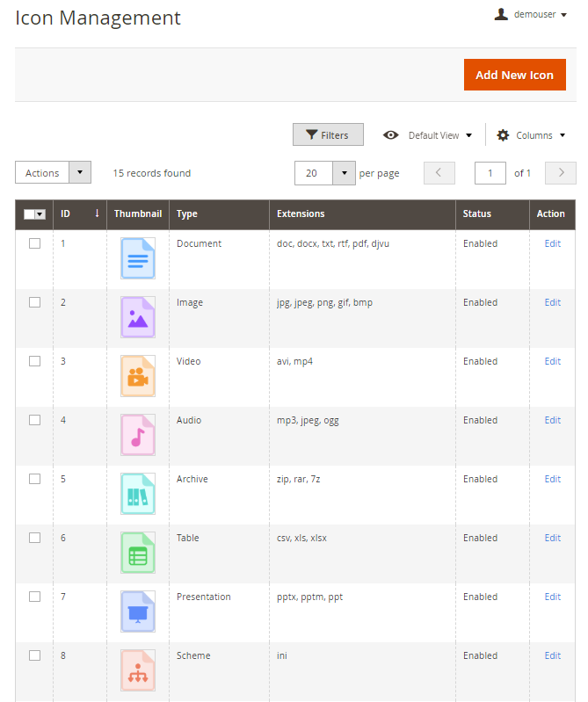Open the Default View bookmarks menu
Screen dimensions: 588x702
[428, 135]
